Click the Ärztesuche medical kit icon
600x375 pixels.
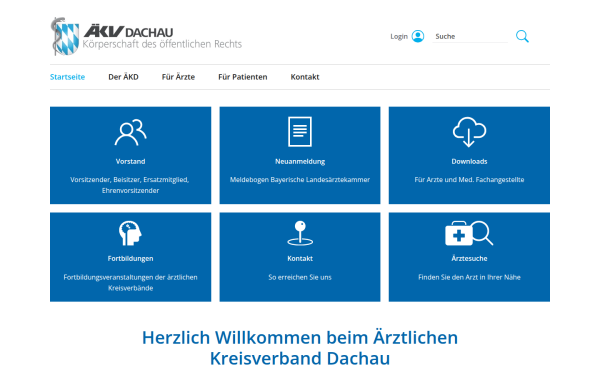[x=469, y=233]
